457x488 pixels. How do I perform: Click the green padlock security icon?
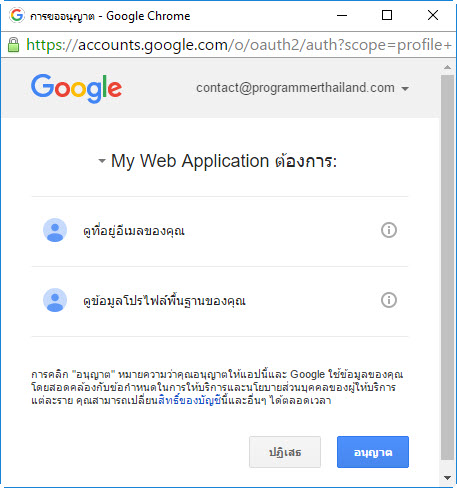(13, 45)
